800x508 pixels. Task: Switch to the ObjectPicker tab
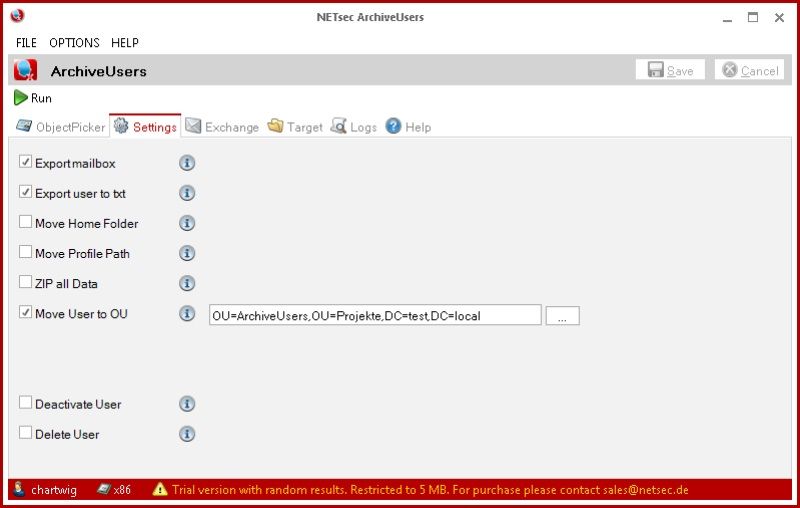(61, 126)
